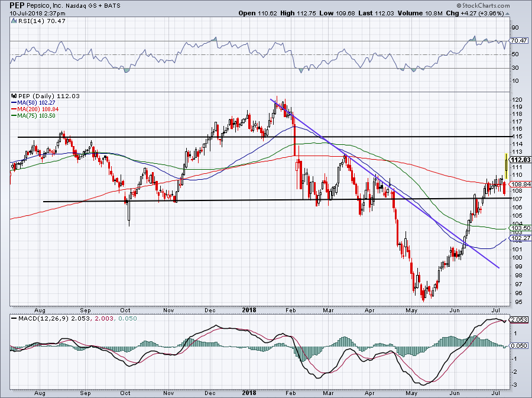The width and height of the screenshot is (532, 398).
Task: Click the 102.27 MA(50) tag on price axis
Action: [x=520, y=238]
